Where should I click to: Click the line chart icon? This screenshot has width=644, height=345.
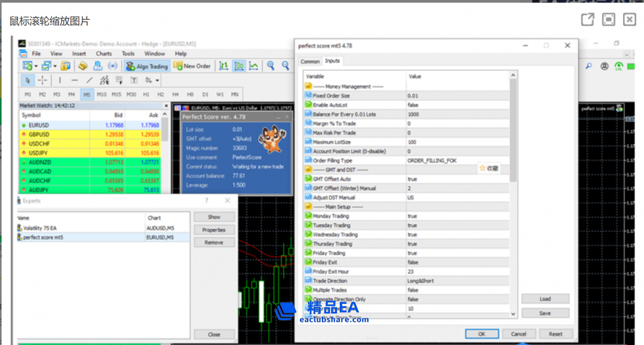point(253,66)
